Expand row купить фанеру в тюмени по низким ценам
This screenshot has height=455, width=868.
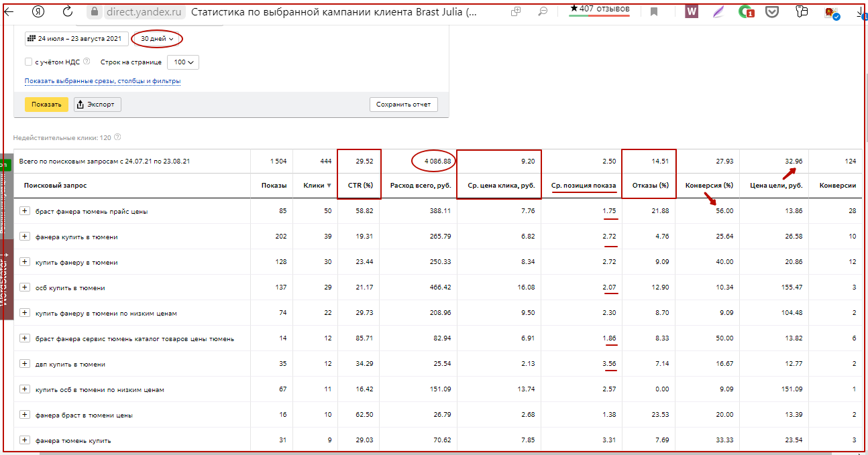[25, 313]
